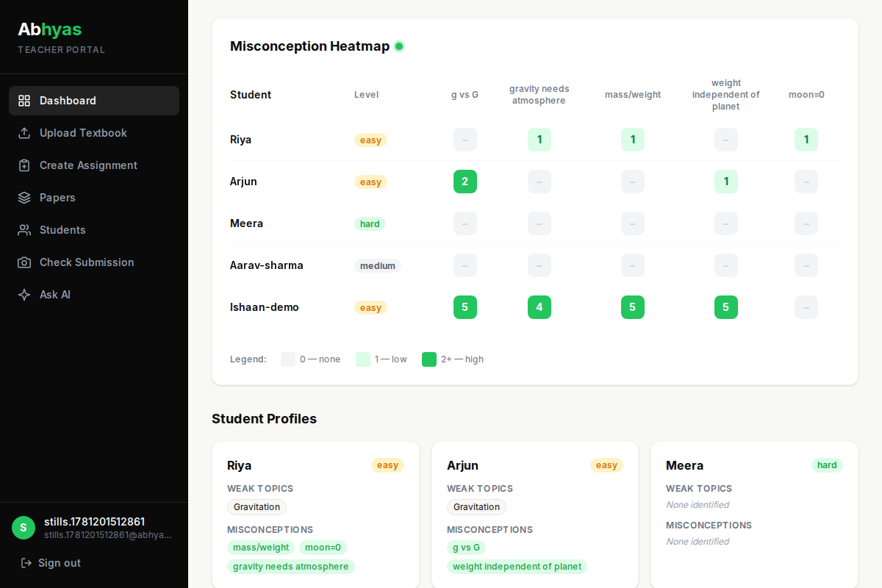Click the Aarav-sharma row name

[267, 265]
